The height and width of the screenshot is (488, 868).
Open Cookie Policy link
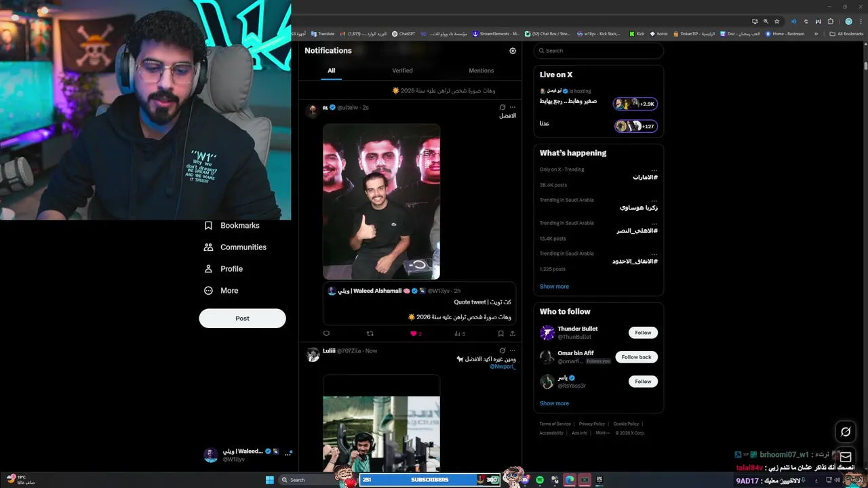coord(626,424)
